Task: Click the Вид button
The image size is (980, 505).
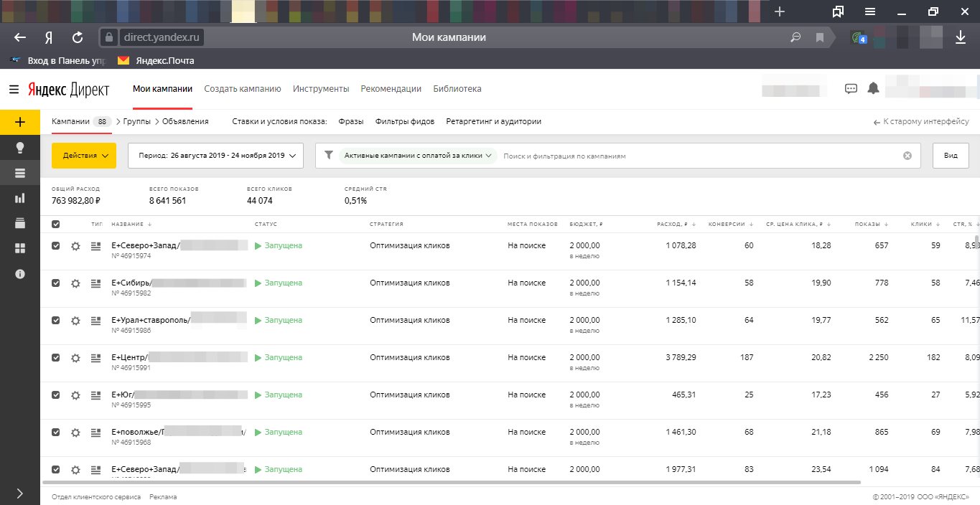Action: [x=950, y=156]
